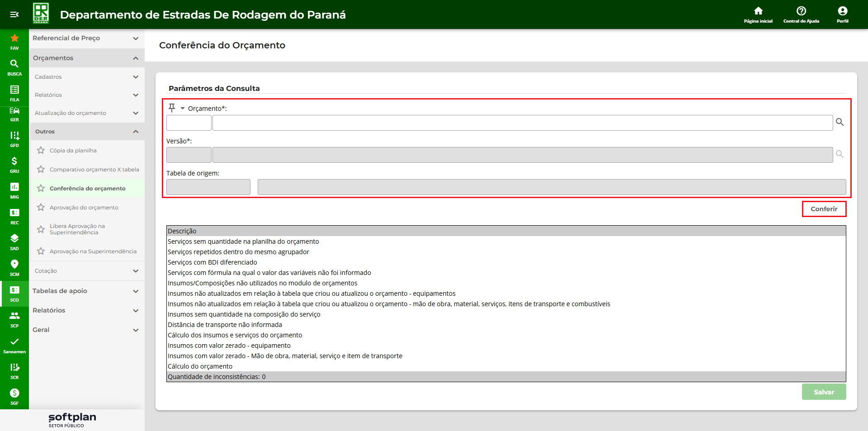Click the Salvar button
Screen dimensions: 868x431
pos(824,392)
